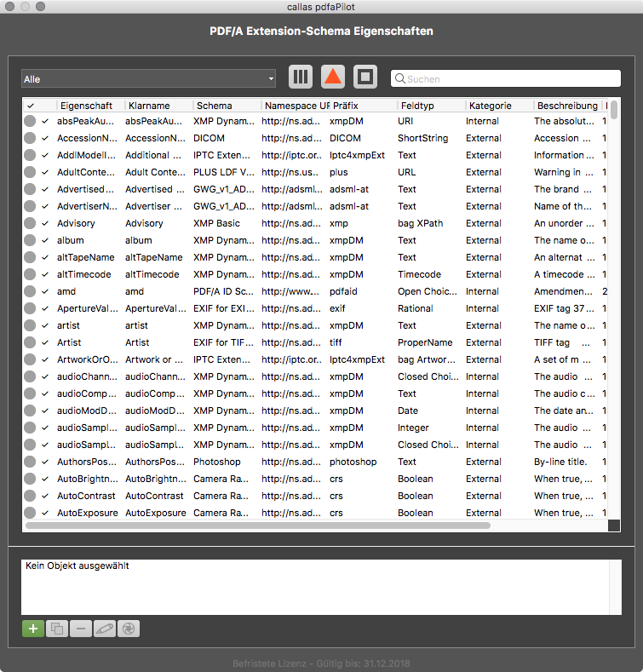Select the 'Open Choic...' field type cell

click(428, 291)
